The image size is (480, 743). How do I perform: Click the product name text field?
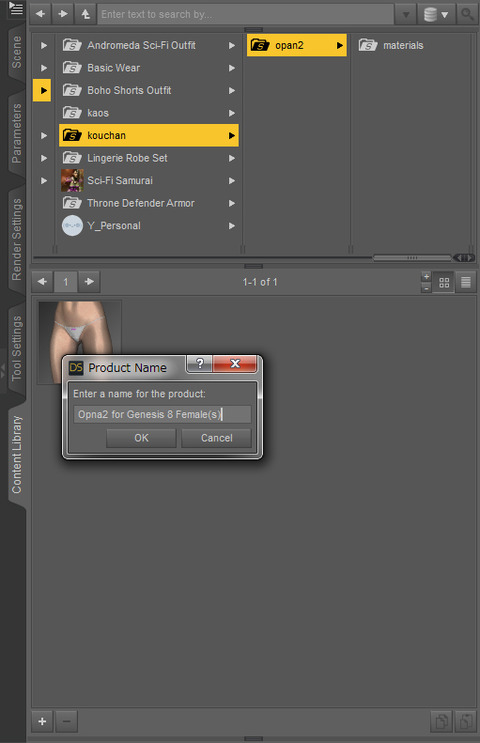(162, 415)
